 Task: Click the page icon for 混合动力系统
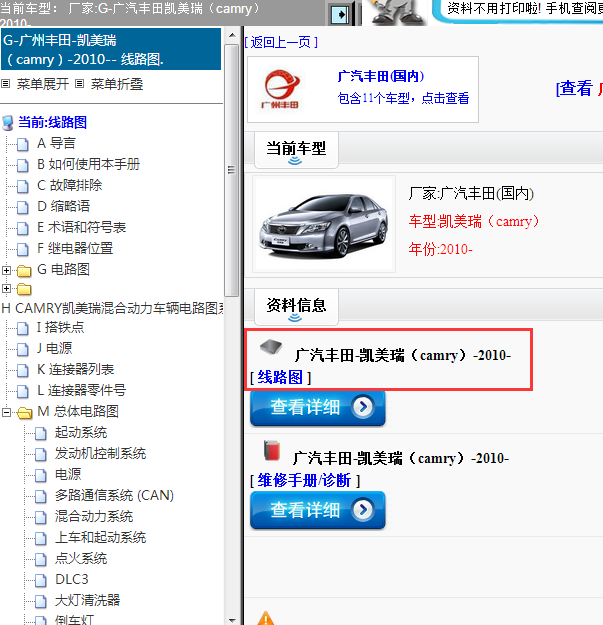coord(41,517)
